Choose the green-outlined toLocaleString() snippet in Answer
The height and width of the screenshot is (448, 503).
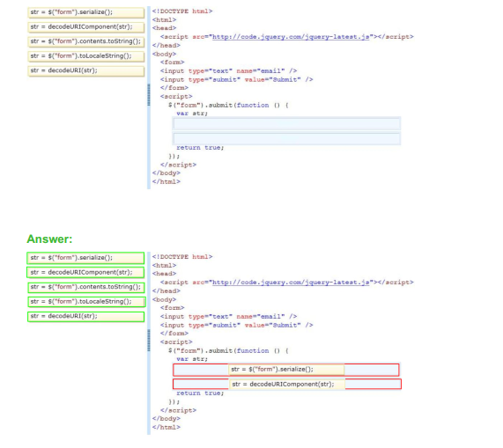86,302
